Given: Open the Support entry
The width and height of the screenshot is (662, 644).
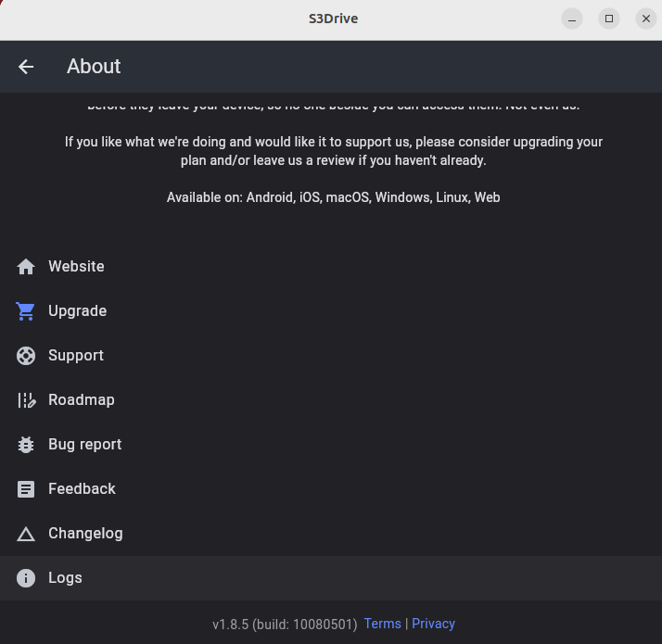Looking at the screenshot, I should [331, 356].
